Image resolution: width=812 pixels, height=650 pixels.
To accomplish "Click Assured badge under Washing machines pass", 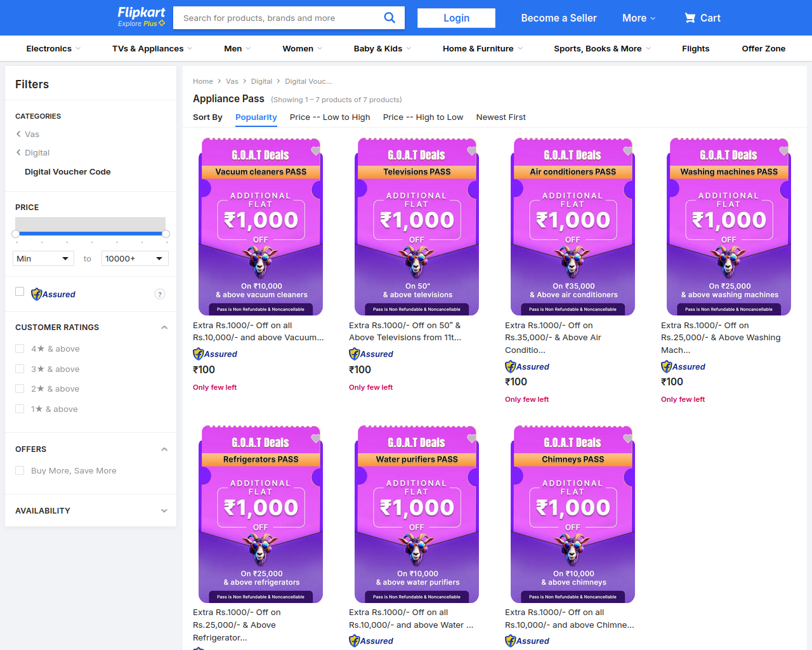I will 683,366.
